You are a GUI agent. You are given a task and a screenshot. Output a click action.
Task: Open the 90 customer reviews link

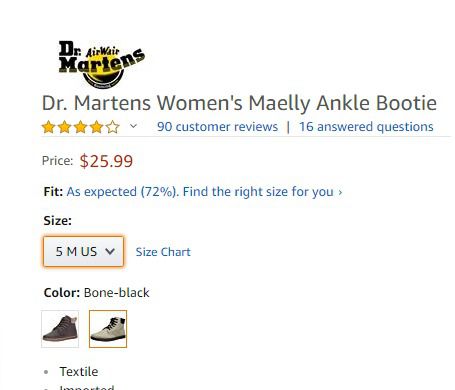coord(217,127)
